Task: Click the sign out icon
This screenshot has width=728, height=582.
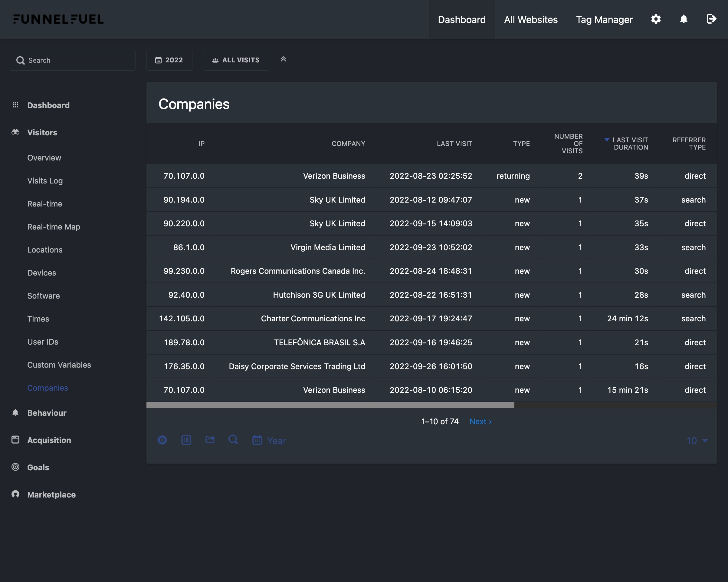Action: pos(711,19)
